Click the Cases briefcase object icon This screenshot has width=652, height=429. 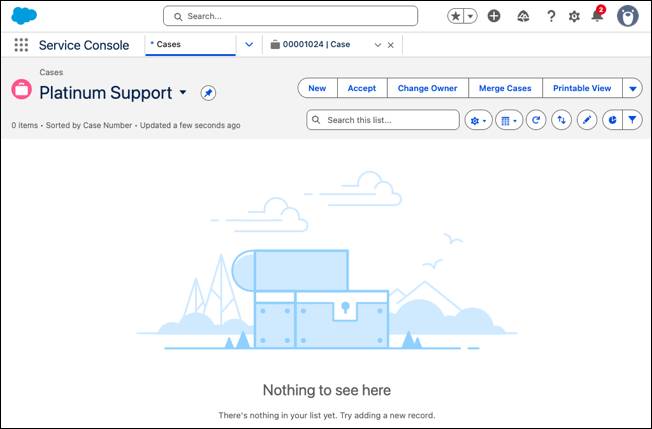[22, 89]
